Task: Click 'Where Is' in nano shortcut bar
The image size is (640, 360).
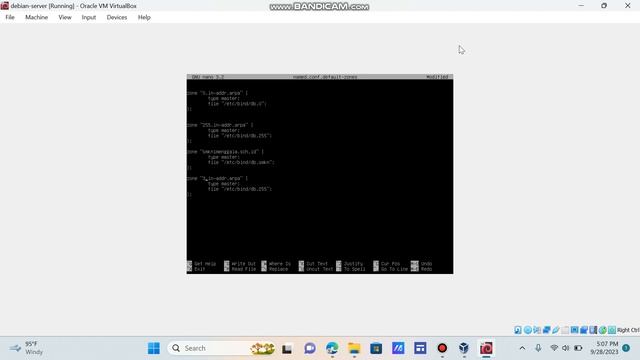Action: tap(280, 264)
